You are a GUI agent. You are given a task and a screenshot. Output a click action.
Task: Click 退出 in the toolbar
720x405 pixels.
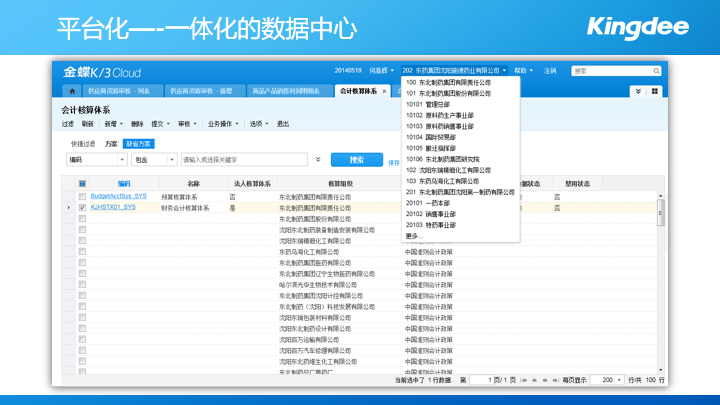[283, 124]
